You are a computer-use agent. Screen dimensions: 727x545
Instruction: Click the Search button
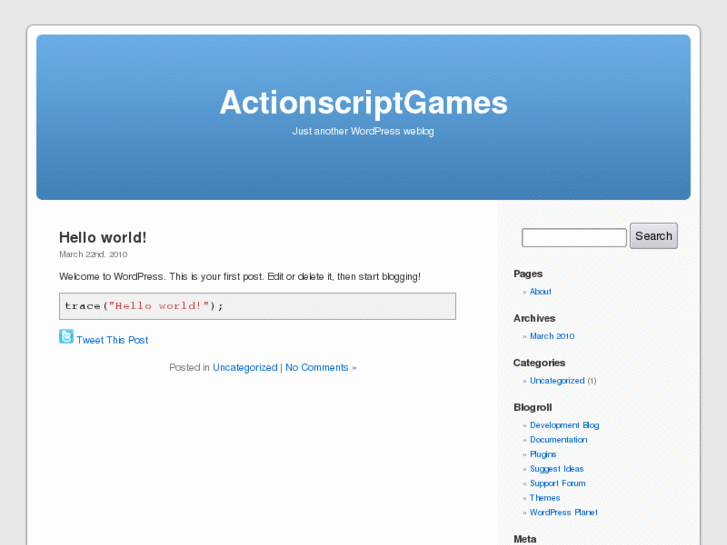[x=653, y=236]
